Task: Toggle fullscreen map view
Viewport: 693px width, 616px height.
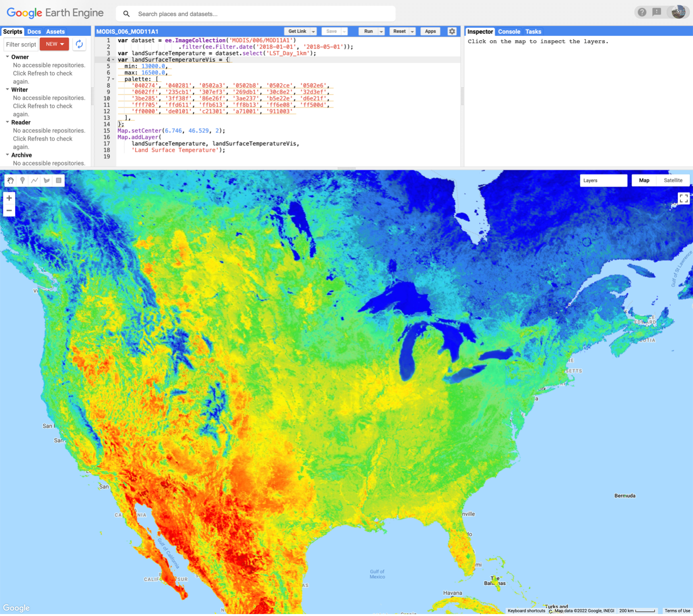Action: tap(683, 198)
